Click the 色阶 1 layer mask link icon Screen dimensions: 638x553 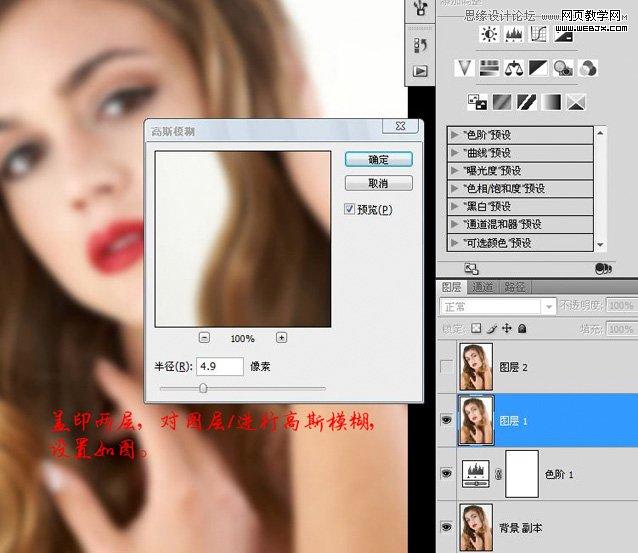tap(498, 474)
